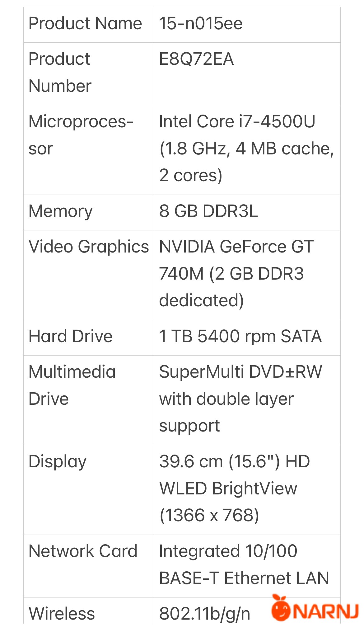Select the 15-n015ee product name value
The width and height of the screenshot is (364, 628).
click(x=201, y=24)
